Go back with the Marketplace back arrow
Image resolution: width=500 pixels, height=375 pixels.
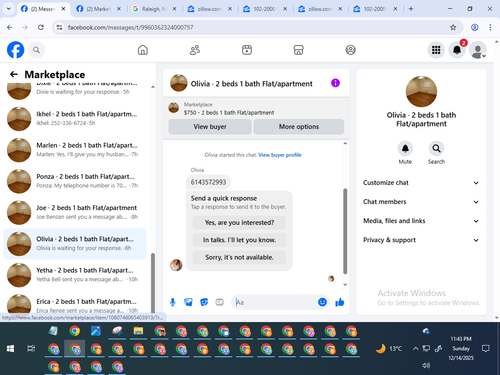pos(14,74)
